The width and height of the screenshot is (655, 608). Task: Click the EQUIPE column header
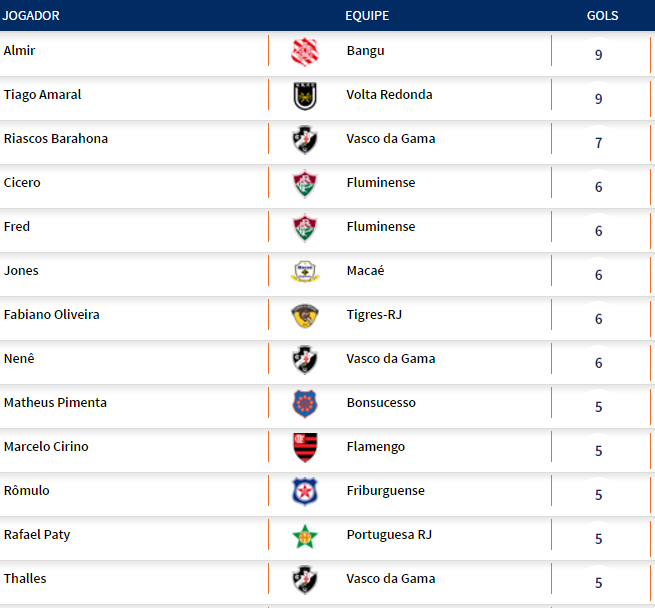367,16
